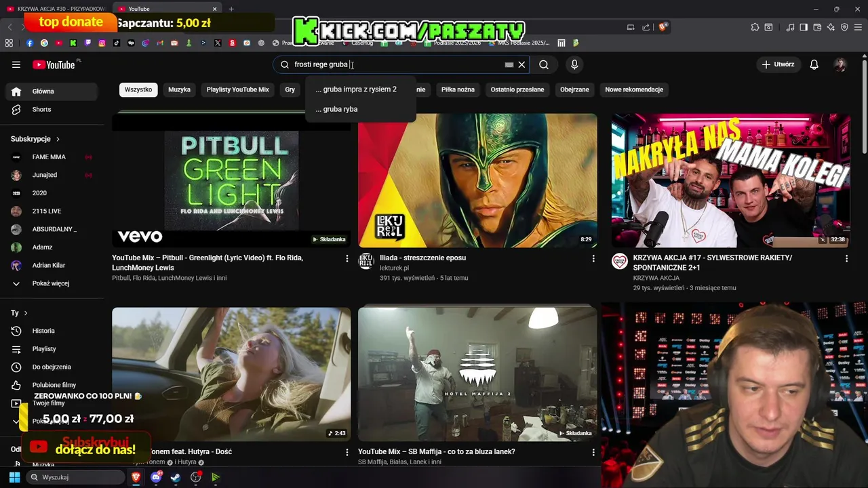Open Polubione filmy in sidebar
The height and width of the screenshot is (488, 868).
coord(52,385)
